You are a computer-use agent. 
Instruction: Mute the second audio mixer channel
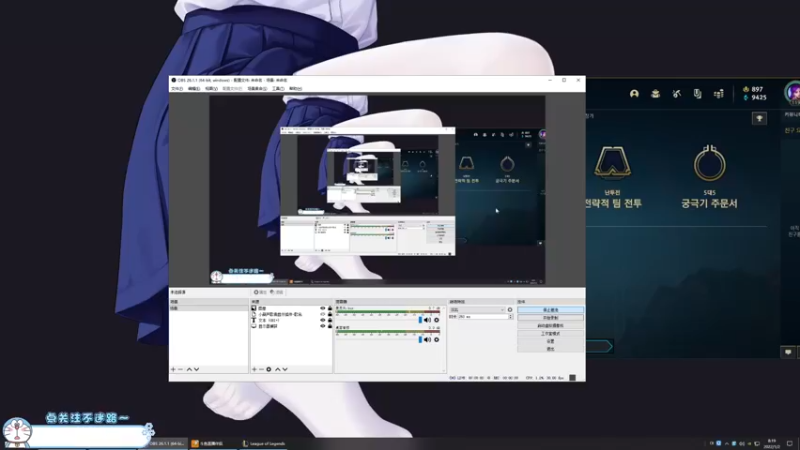428,339
